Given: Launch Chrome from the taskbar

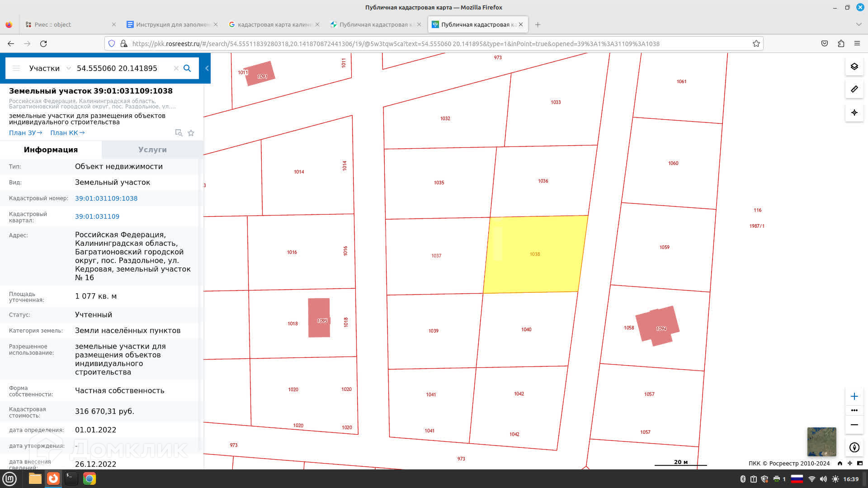Looking at the screenshot, I should 90,479.
